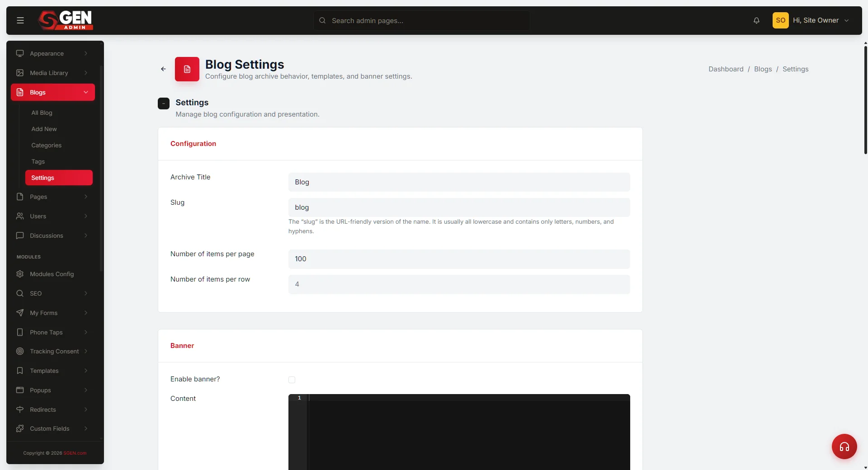
Task: Click the Slug input field
Action: (459, 207)
